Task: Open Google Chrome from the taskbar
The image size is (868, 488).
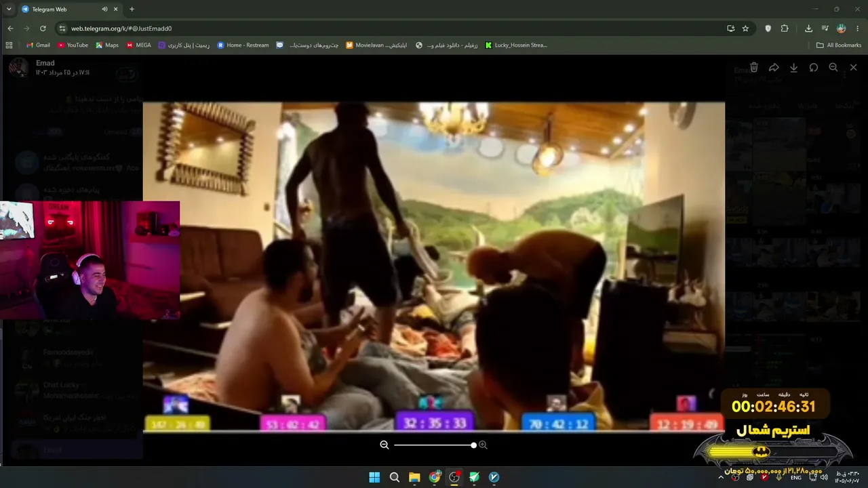Action: click(x=435, y=477)
